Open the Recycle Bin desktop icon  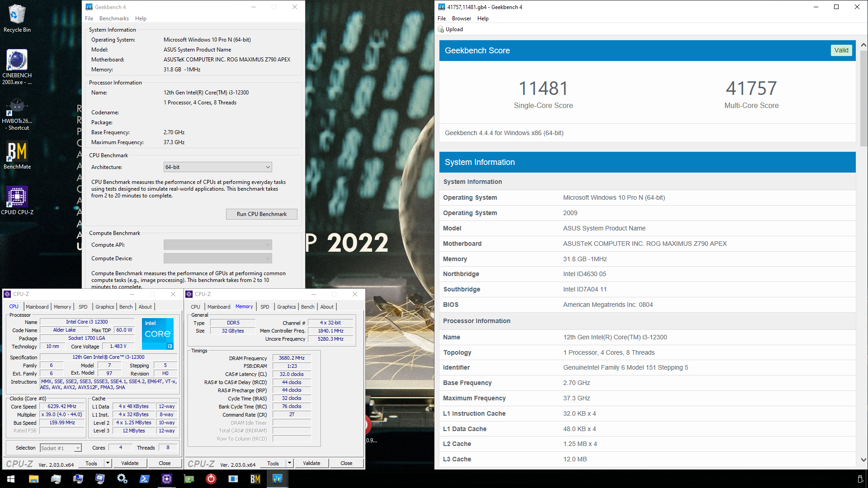(17, 18)
